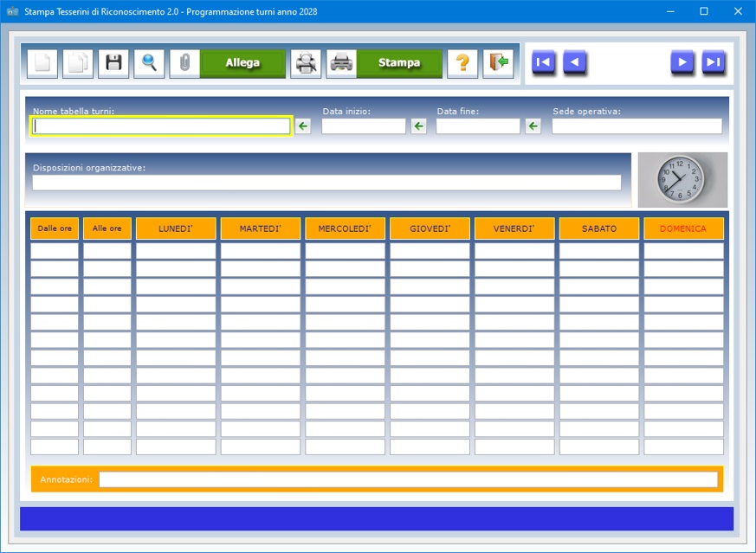Viewport: 756px width, 553px height.
Task: Save the record with the floppy disk icon
Action: coord(113,63)
